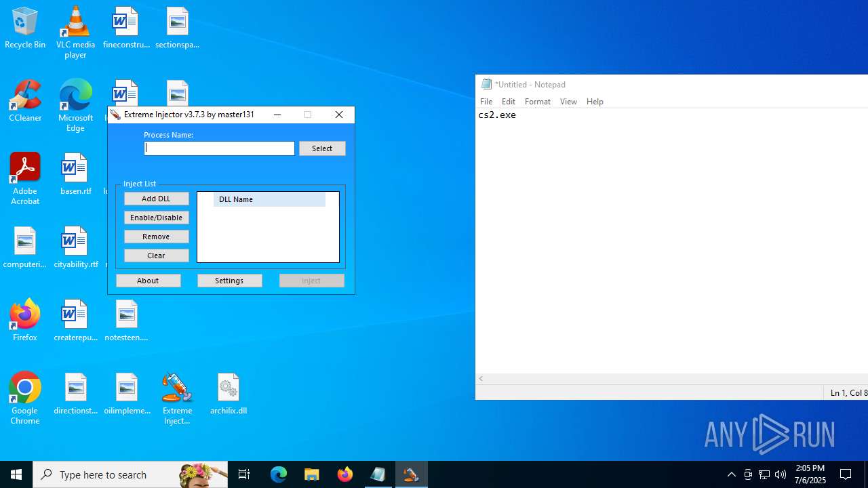This screenshot has height=488, width=868.
Task: Open Notepad View menu
Action: 568,102
